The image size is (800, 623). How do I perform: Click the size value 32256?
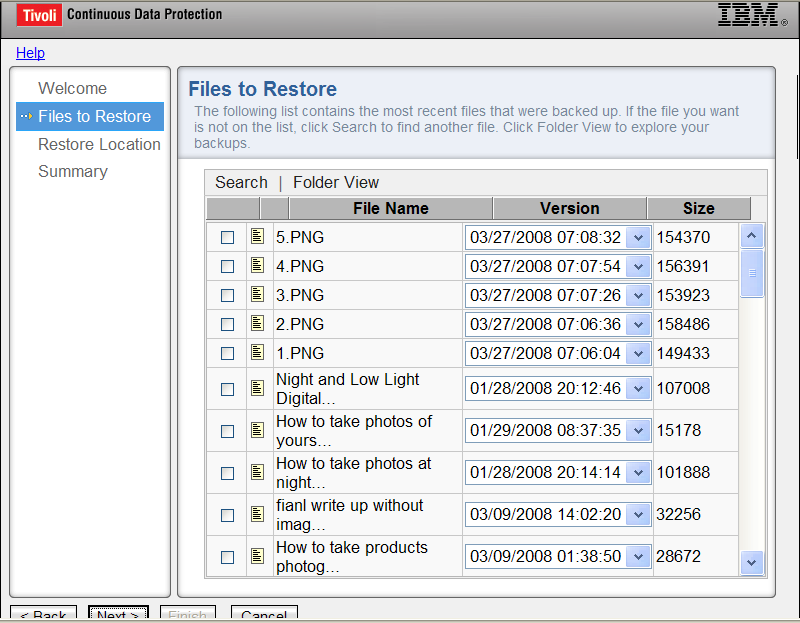(679, 514)
